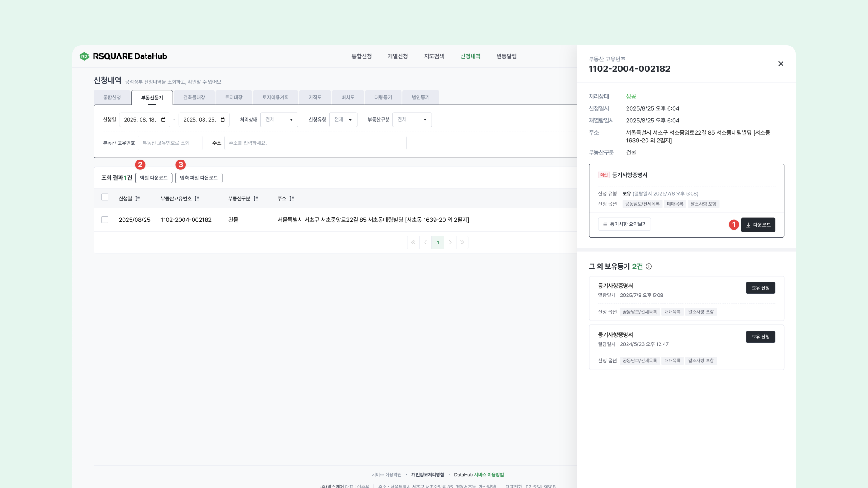Sort by 부동산고유번호 column sort icon
This screenshot has width=868, height=488.
[x=197, y=198]
